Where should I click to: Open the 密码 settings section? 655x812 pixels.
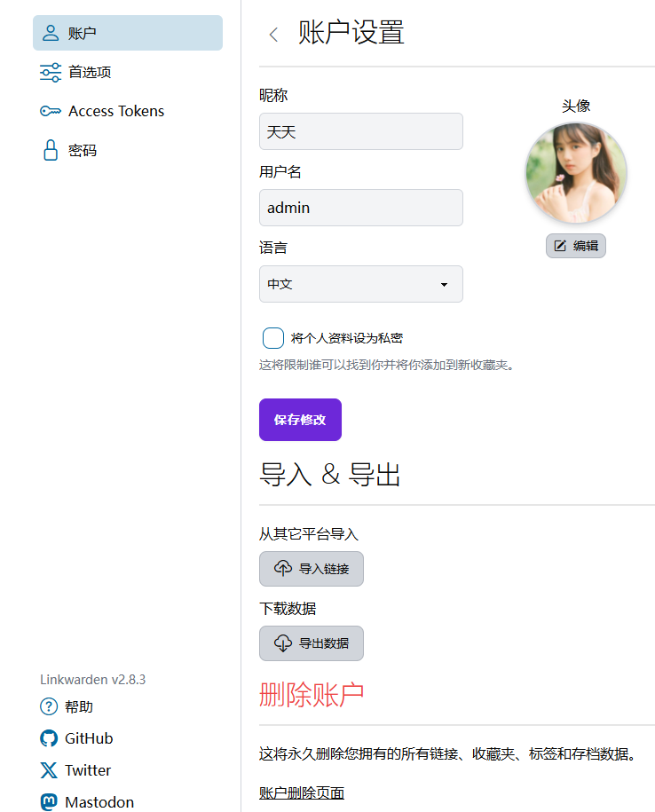click(x=128, y=150)
